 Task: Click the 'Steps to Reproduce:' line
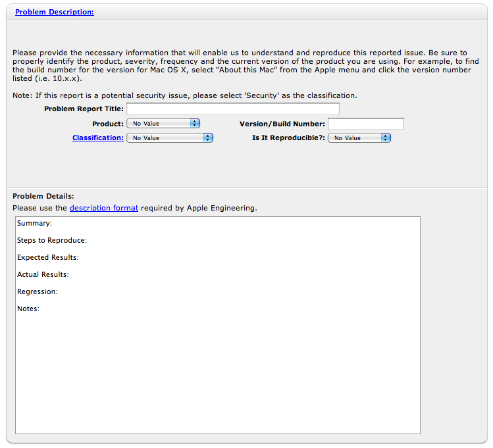[52, 240]
